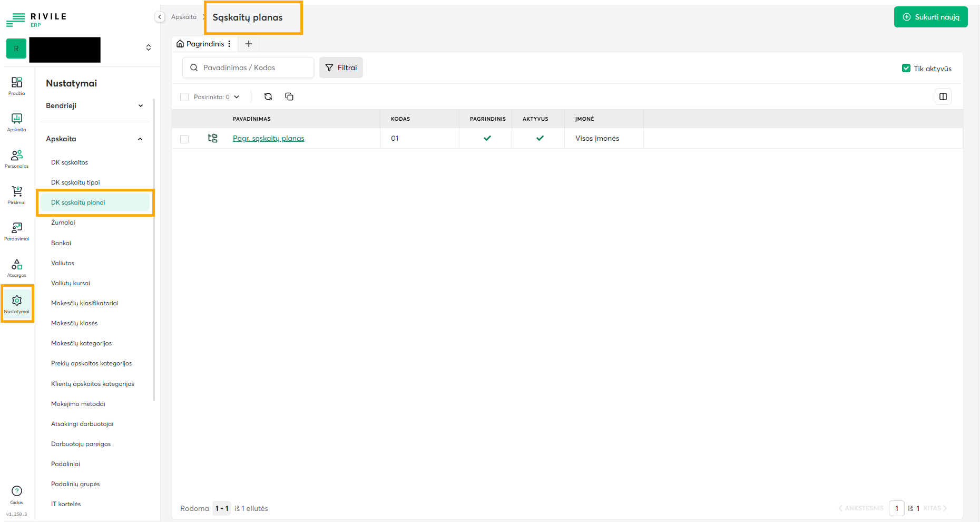Viewport: 980px width, 522px height.
Task: Open the column layout settings icon
Action: pos(943,96)
